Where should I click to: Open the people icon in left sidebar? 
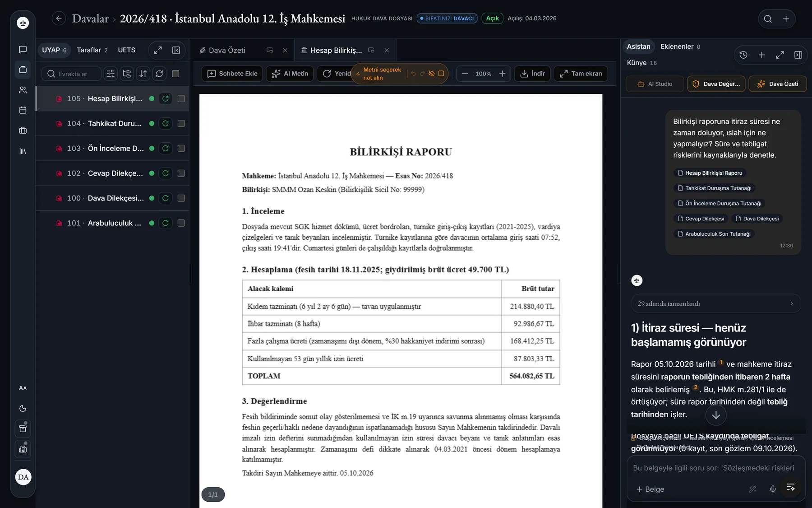click(23, 90)
